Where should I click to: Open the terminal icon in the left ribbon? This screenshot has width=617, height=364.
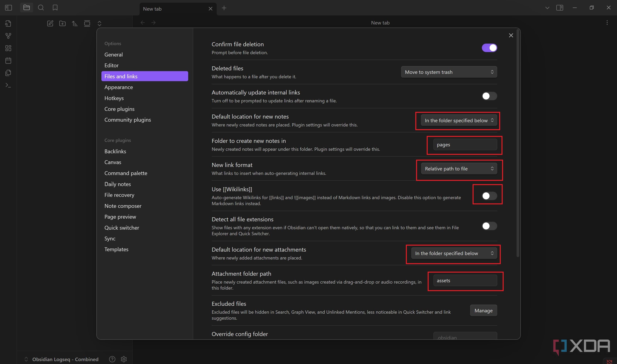coord(8,85)
